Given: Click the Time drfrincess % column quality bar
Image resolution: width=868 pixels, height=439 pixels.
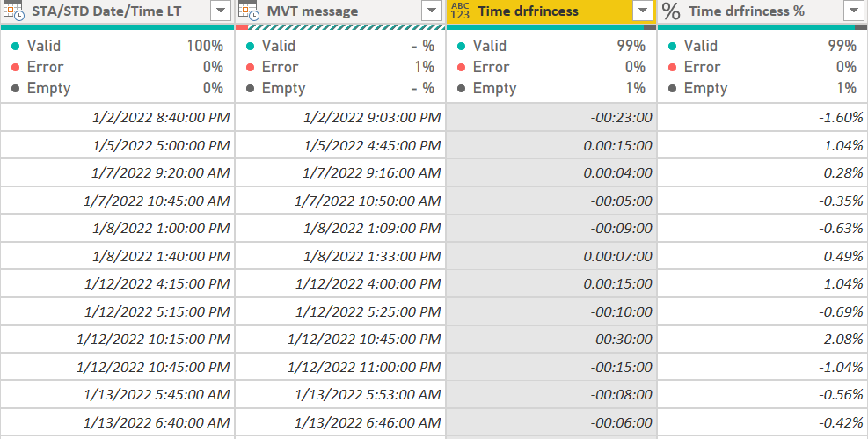Looking at the screenshot, I should tap(762, 27).
